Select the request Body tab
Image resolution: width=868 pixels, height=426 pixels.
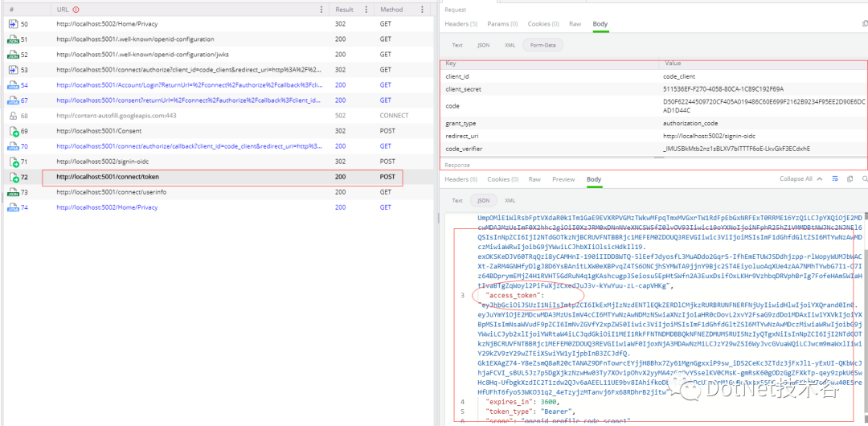pos(600,24)
